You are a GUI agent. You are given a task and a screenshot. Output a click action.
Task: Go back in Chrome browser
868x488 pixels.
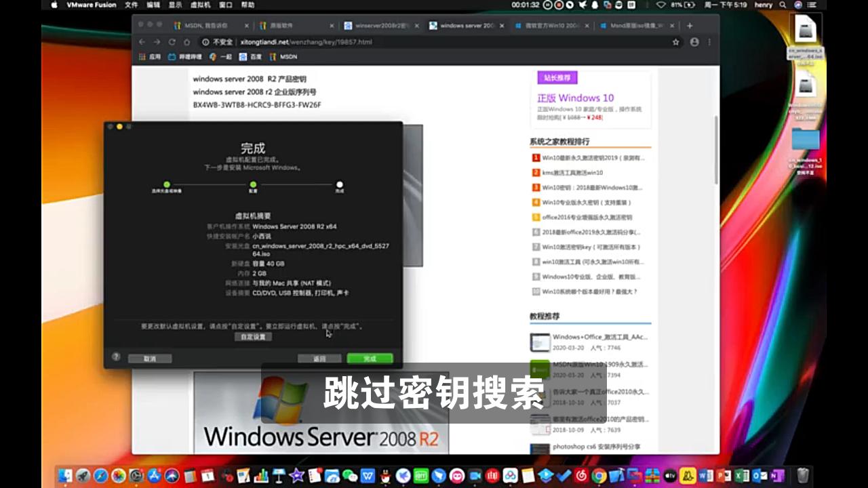coord(142,42)
